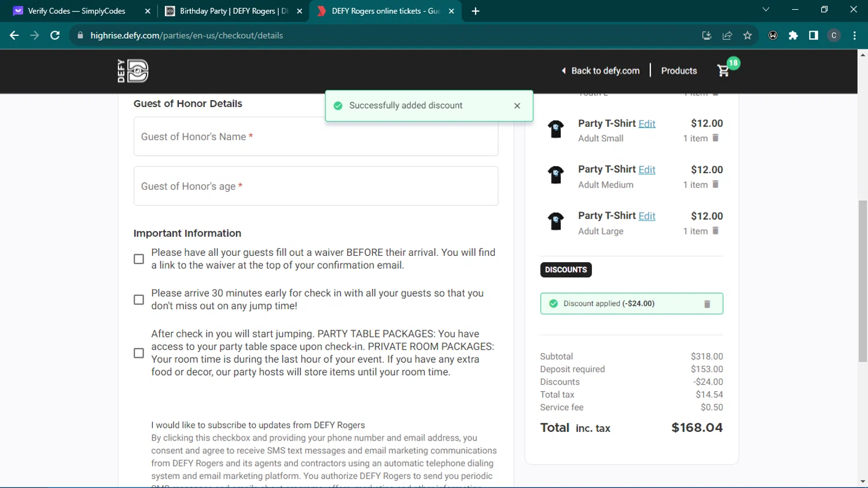868x488 pixels.
Task: Select the DEFY Rogers online tickets tab
Action: pyautogui.click(x=386, y=11)
